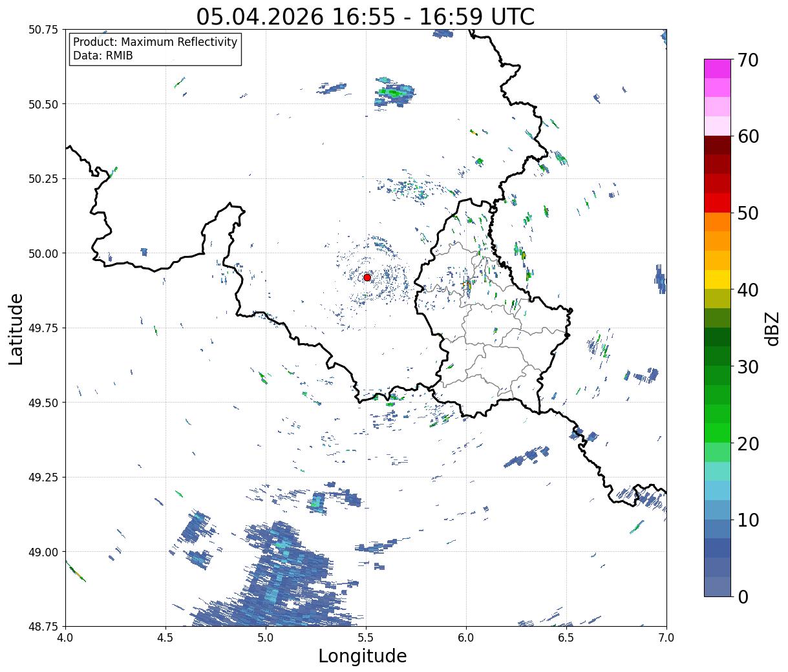Click the Data: RMIB text
This screenshot has height=672, width=788.
point(103,56)
